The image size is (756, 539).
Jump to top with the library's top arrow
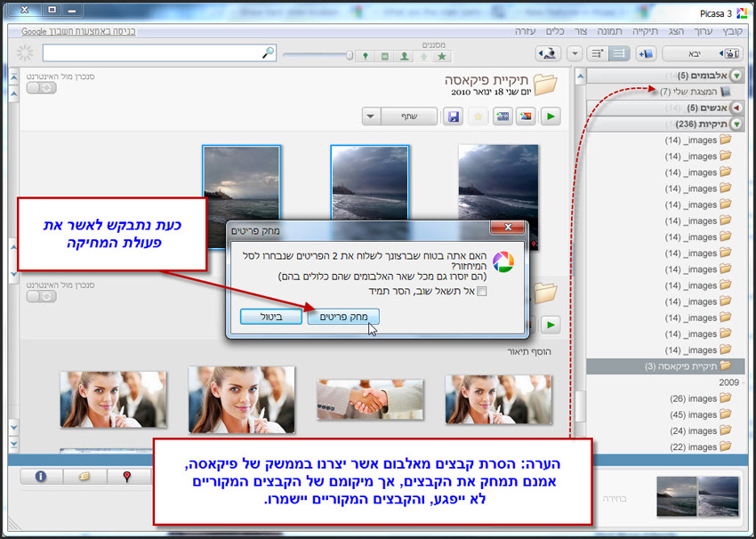click(14, 77)
